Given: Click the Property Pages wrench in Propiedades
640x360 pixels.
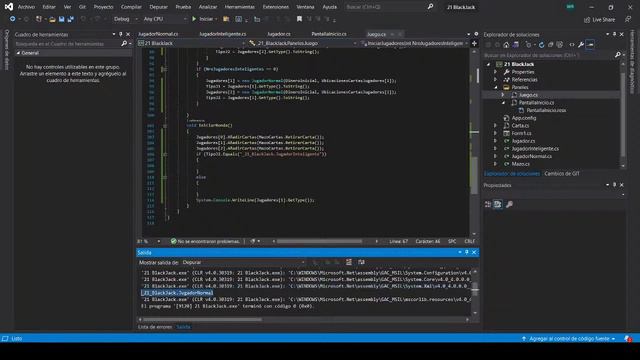Looking at the screenshot, I should tap(509, 204).
